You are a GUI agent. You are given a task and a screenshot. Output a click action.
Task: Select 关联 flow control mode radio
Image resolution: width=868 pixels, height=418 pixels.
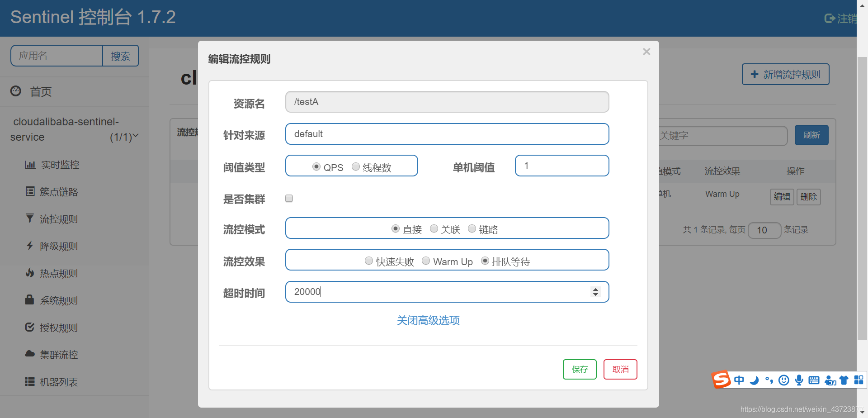pos(434,228)
